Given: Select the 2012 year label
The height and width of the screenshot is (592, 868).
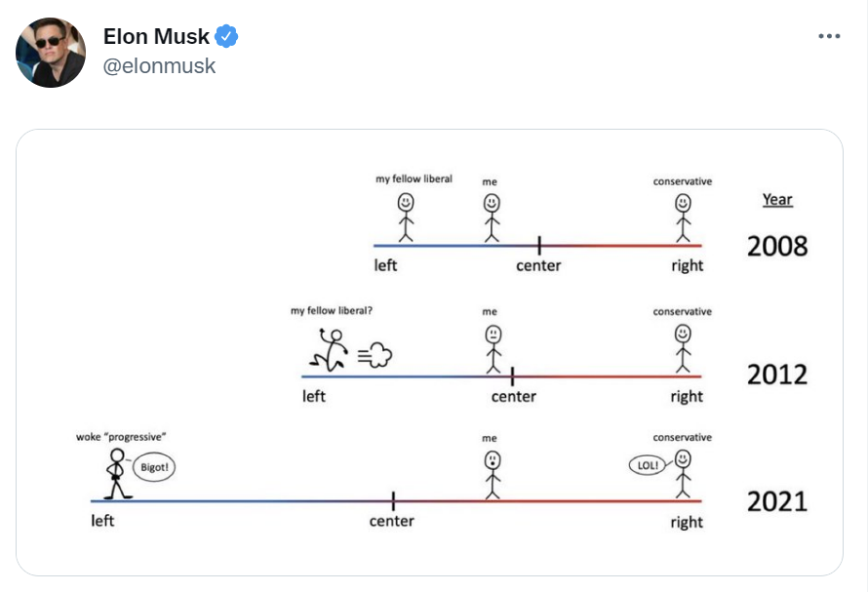Looking at the screenshot, I should [x=777, y=375].
